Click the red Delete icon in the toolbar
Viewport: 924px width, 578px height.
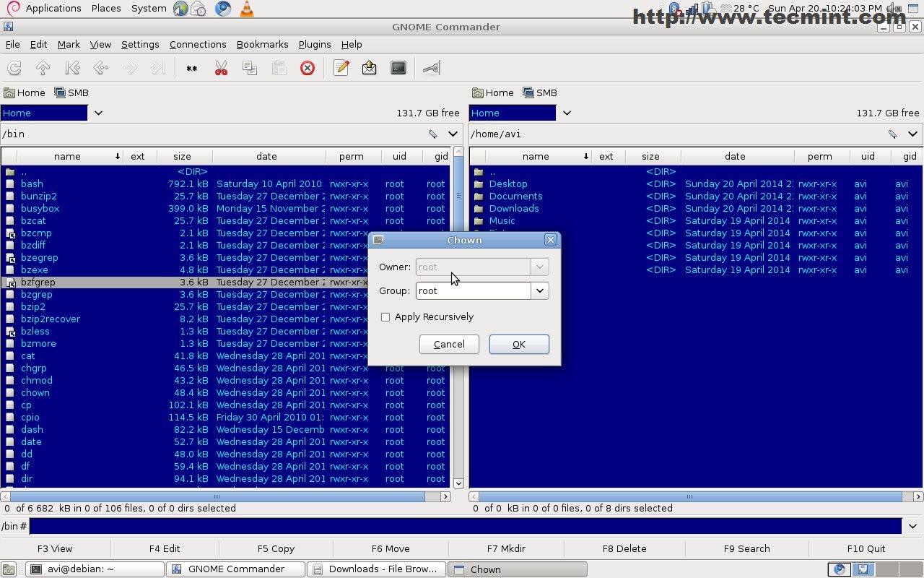(x=308, y=68)
